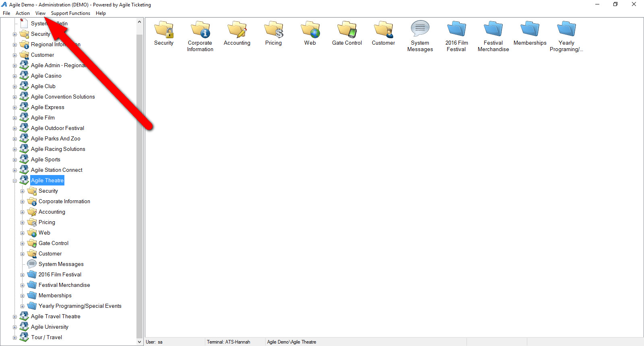This screenshot has height=346, width=644.
Task: Select Customer under Agile Theatre
Action: pyautogui.click(x=50, y=253)
